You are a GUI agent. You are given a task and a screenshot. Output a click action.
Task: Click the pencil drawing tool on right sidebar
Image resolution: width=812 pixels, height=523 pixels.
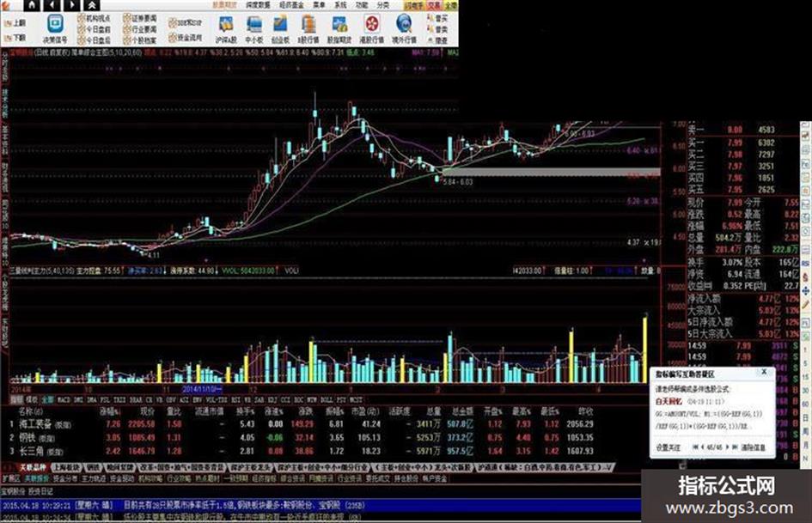(806, 305)
